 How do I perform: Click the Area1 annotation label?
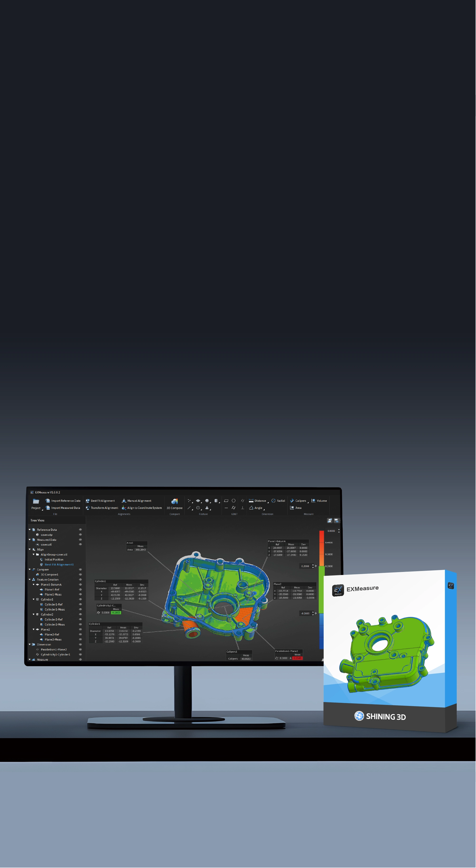tap(130, 543)
